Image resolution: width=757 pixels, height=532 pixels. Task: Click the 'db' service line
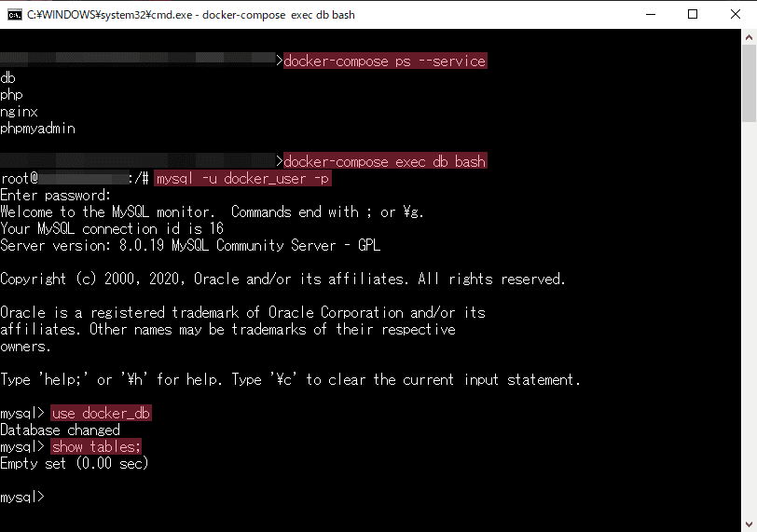tap(7, 77)
